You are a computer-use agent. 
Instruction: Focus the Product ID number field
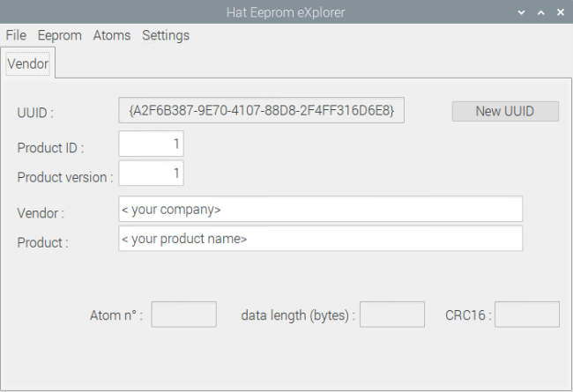click(151, 144)
